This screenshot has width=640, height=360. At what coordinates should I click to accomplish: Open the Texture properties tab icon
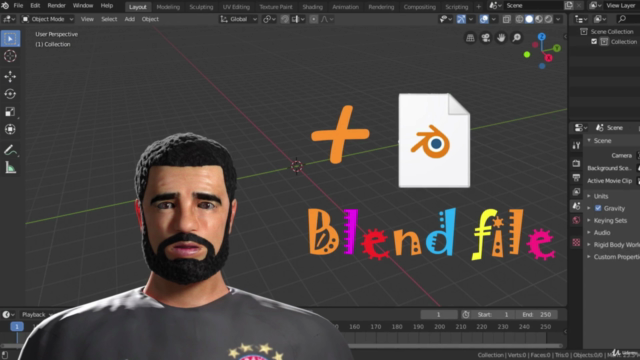pyautogui.click(x=576, y=242)
